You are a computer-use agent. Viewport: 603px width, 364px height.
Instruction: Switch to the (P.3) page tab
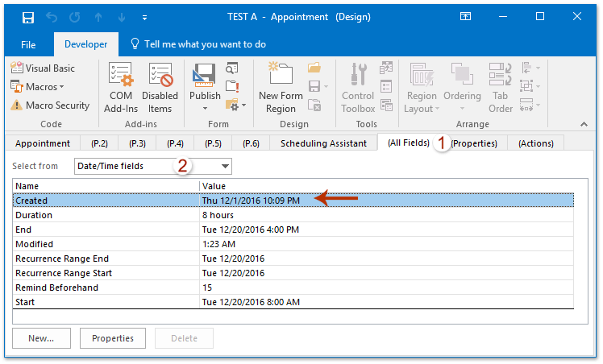pyautogui.click(x=137, y=143)
